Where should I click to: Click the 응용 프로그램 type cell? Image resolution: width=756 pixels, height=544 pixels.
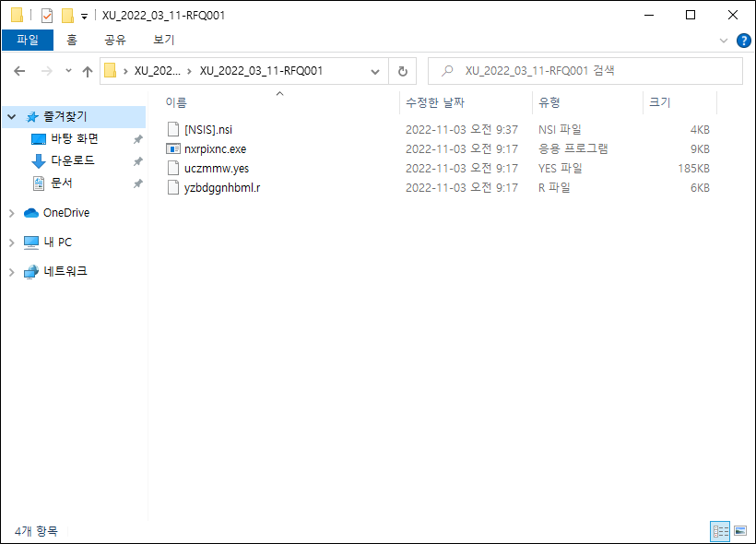tap(573, 149)
